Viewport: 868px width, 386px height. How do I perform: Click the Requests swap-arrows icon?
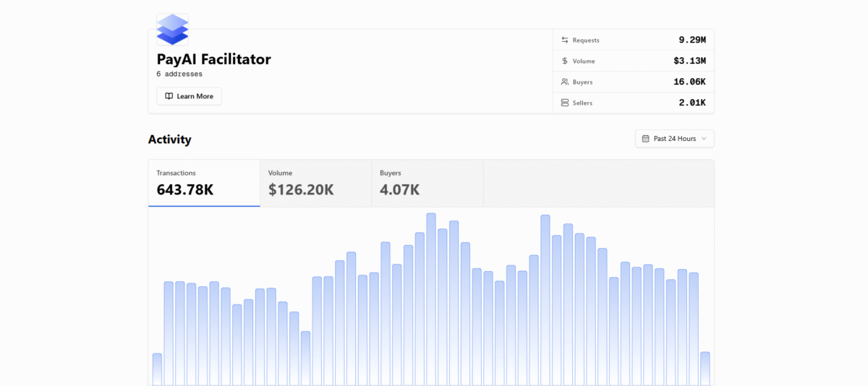(x=565, y=40)
